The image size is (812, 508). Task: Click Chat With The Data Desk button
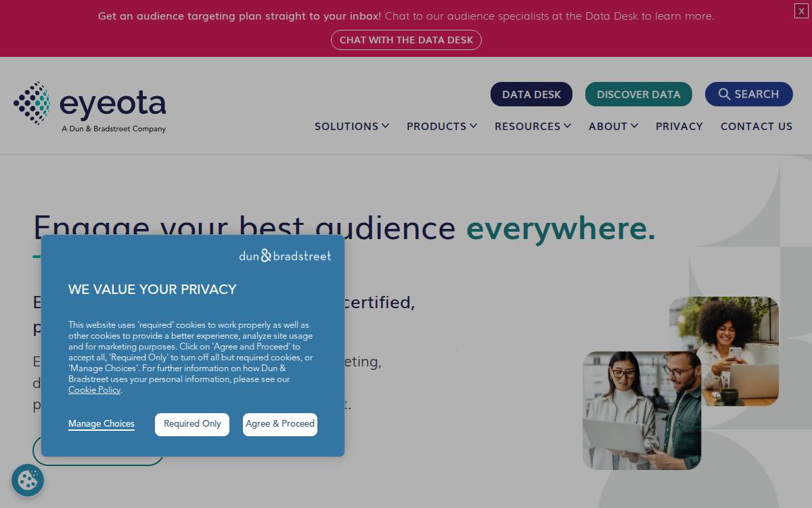pos(406,40)
